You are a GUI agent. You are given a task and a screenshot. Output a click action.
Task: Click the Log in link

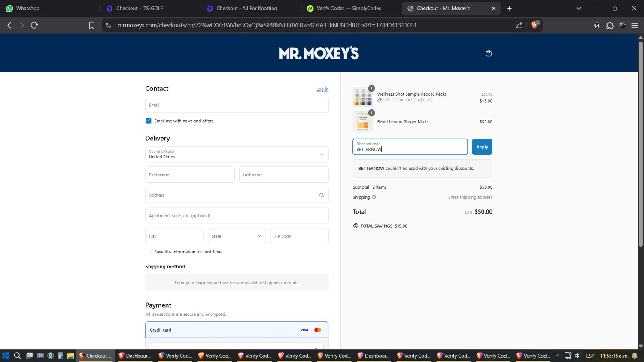coord(322,90)
